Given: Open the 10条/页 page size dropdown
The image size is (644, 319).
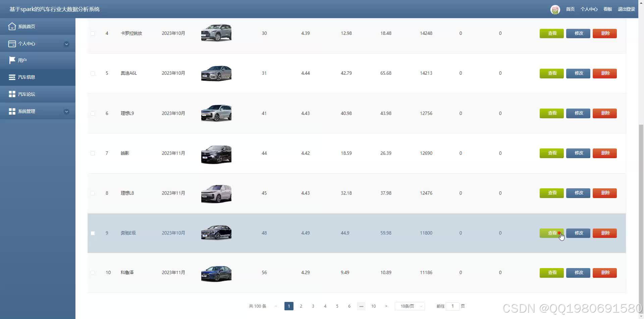Looking at the screenshot, I should tap(410, 306).
